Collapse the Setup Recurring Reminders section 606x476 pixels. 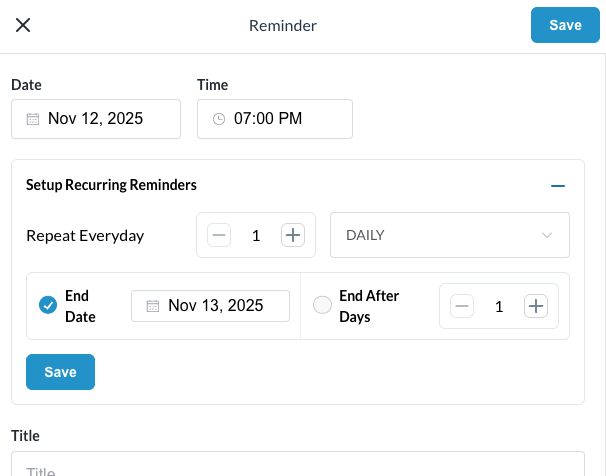[558, 186]
